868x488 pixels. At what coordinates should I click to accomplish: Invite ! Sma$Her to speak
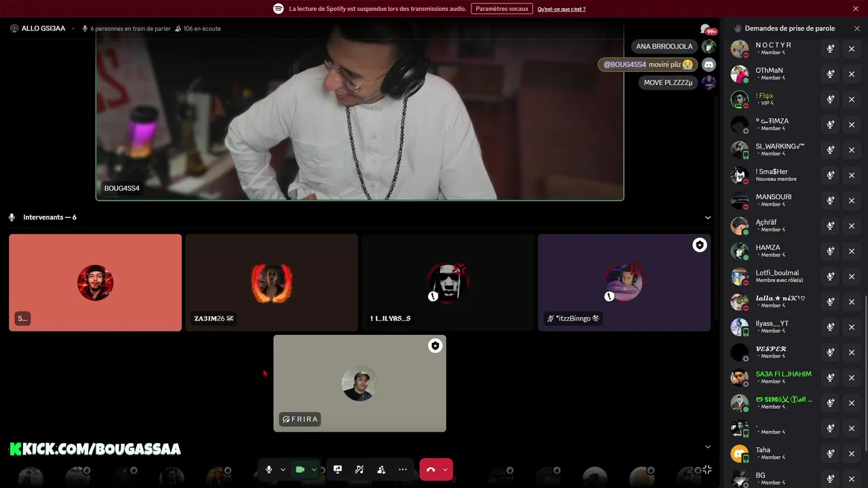point(830,176)
